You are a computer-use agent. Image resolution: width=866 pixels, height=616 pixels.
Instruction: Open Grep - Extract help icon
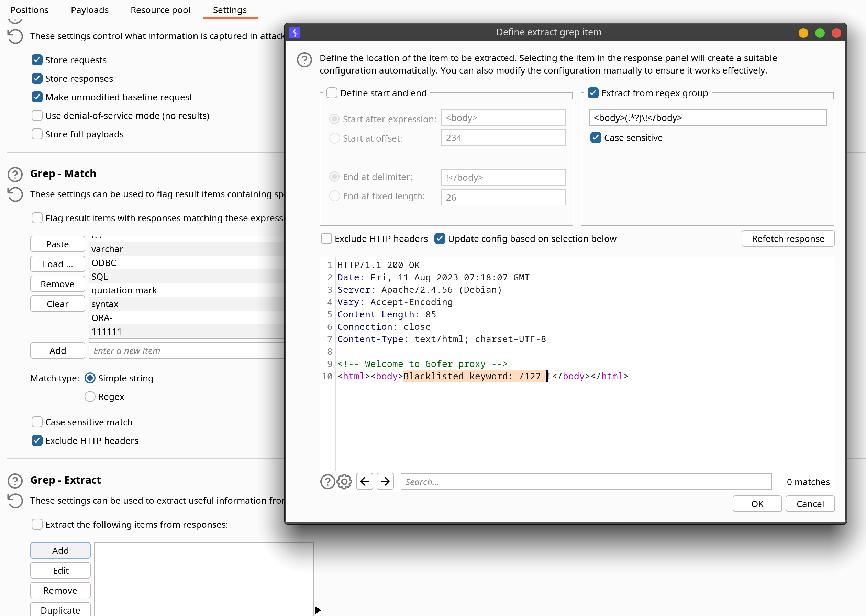click(x=15, y=481)
